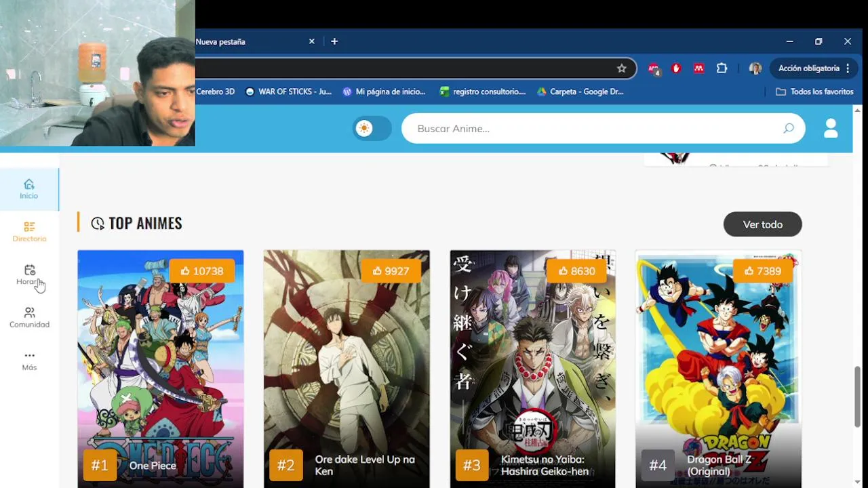
Task: Open the Chrome profile avatar
Action: (x=755, y=68)
